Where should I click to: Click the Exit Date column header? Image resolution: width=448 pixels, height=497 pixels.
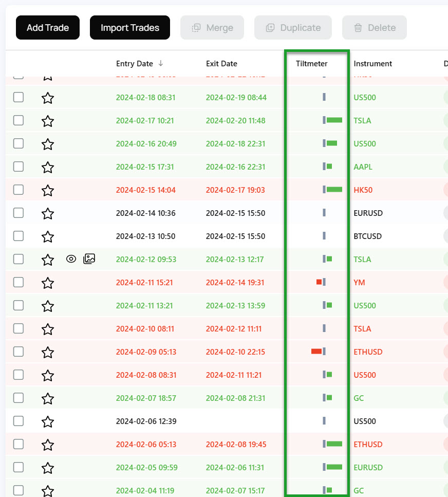tap(221, 64)
